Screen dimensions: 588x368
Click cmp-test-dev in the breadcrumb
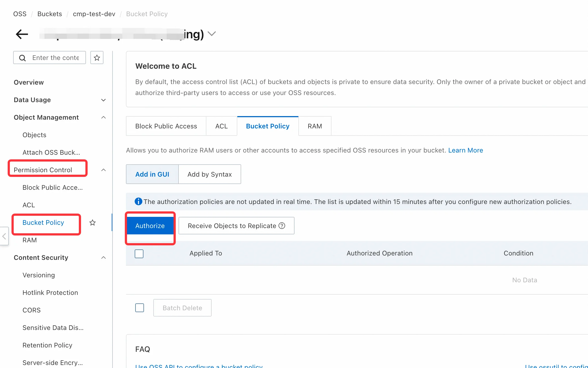click(x=94, y=14)
